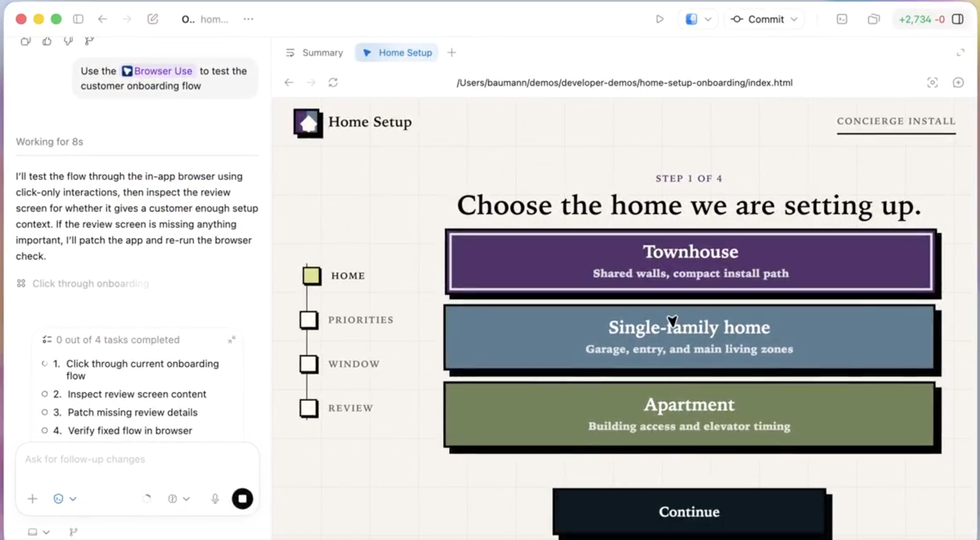Expand the Commit dropdown arrow
The image size is (980, 540).
click(794, 19)
